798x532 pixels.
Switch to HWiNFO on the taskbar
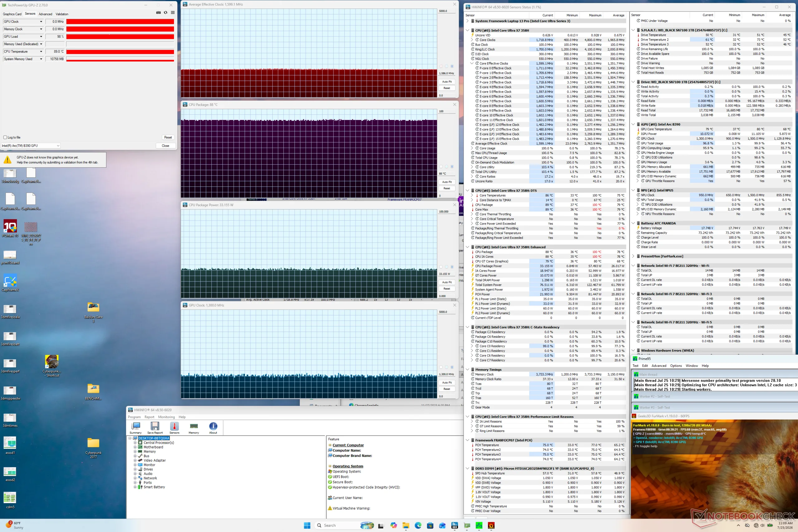click(x=455, y=525)
